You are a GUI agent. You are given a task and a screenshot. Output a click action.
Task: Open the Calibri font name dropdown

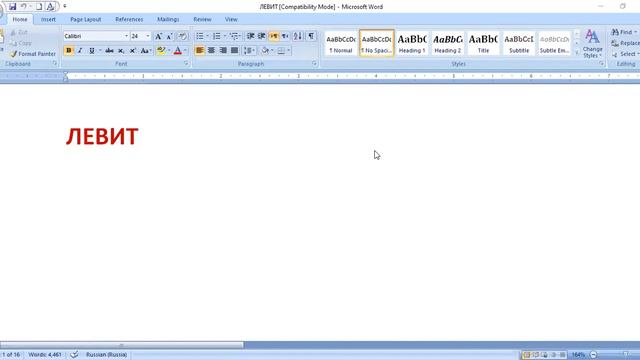(126, 36)
